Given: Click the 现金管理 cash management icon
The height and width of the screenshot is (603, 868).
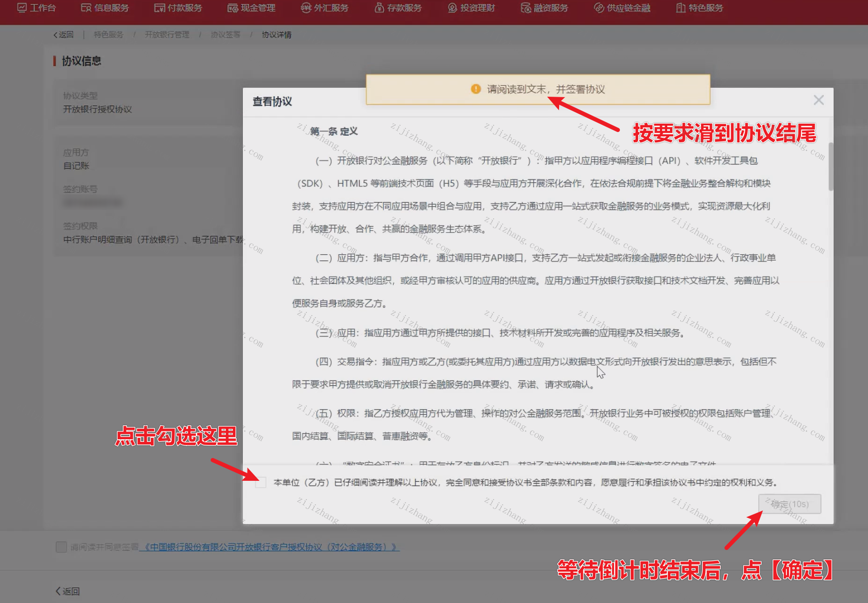Looking at the screenshot, I should (232, 8).
